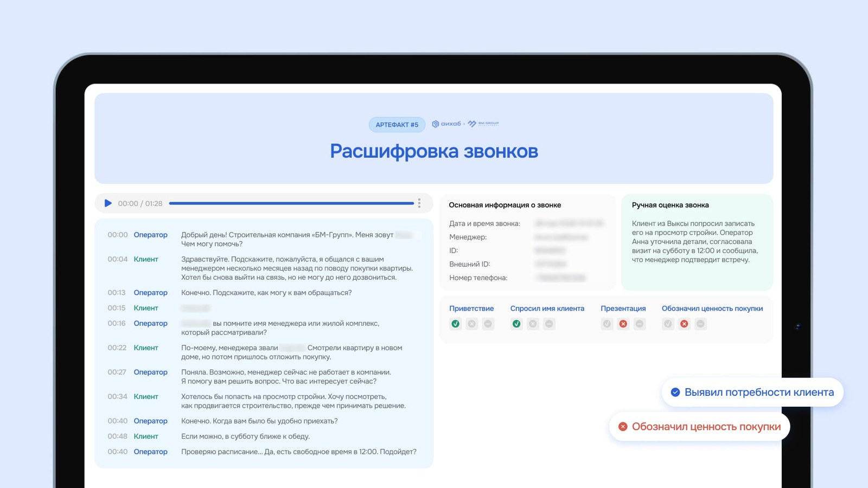Jump to transcript timestamp 00:34
This screenshot has width=868, height=488.
[118, 396]
